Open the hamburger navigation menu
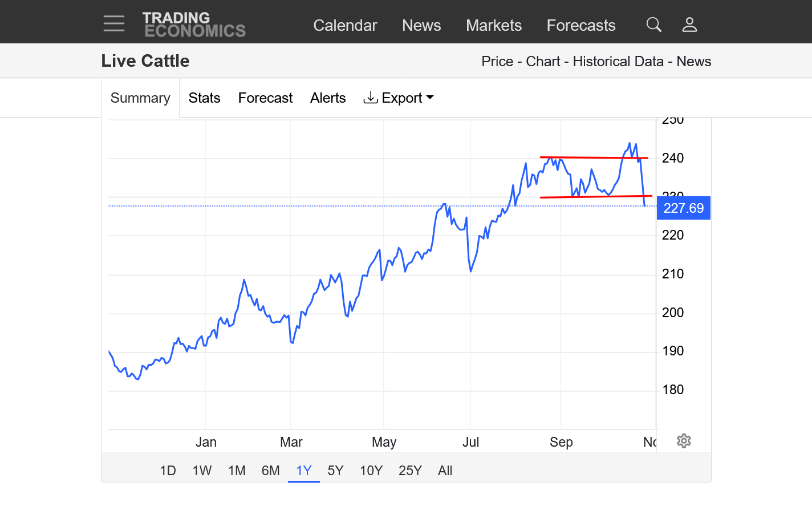The image size is (812, 514). [x=114, y=23]
